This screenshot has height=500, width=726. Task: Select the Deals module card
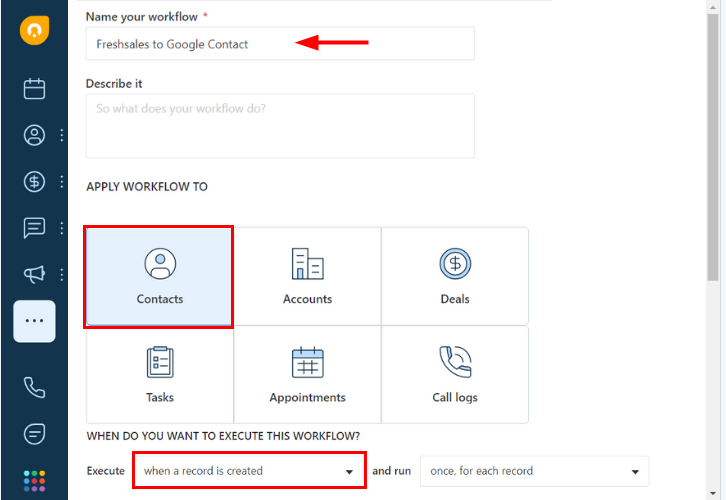pyautogui.click(x=455, y=277)
